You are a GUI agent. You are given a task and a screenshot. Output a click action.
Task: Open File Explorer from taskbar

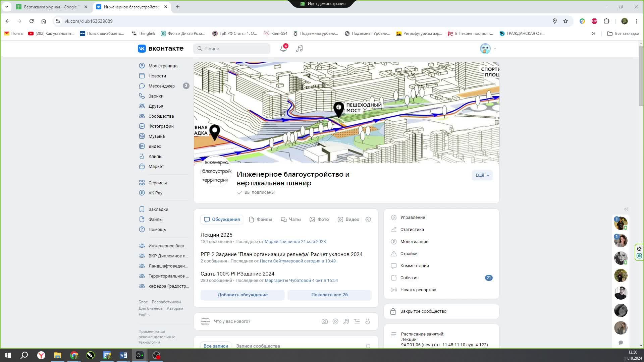(58, 355)
